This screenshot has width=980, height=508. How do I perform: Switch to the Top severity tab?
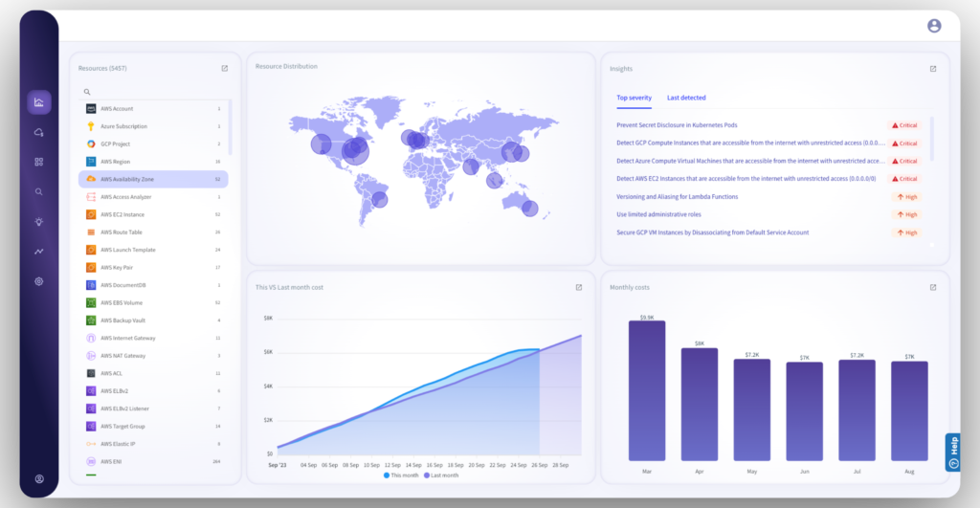coord(634,98)
